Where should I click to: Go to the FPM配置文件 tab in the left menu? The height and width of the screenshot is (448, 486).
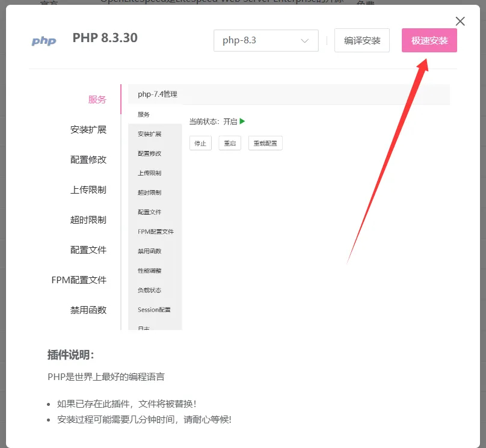tap(79, 280)
